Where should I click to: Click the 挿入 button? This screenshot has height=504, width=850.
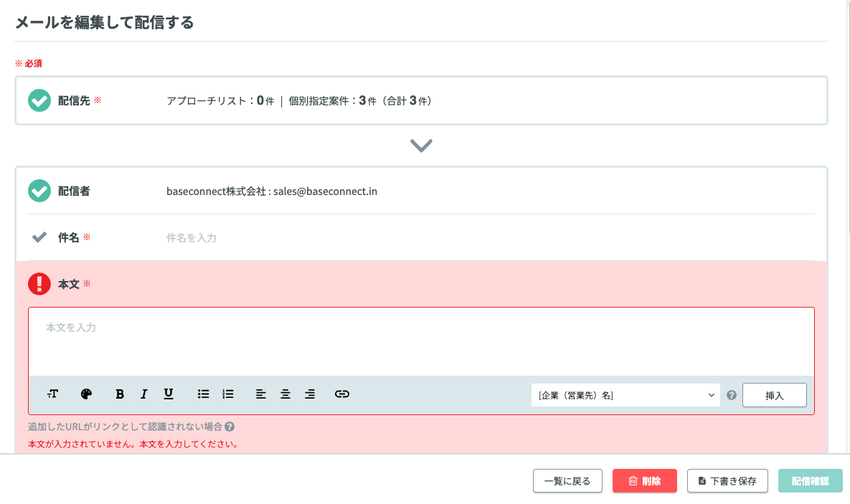click(x=774, y=395)
